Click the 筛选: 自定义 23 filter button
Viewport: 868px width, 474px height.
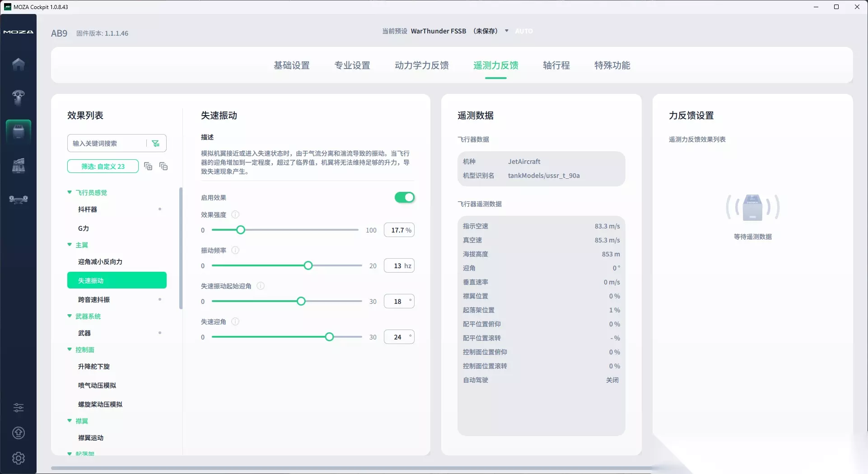(x=103, y=166)
